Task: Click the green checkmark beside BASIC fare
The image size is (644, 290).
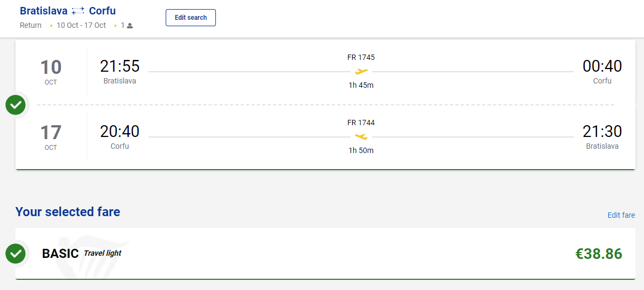Action: pyautogui.click(x=15, y=254)
